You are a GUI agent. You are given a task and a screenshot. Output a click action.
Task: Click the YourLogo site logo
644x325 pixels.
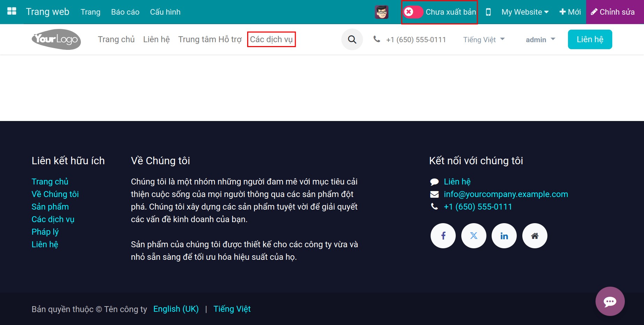56,39
